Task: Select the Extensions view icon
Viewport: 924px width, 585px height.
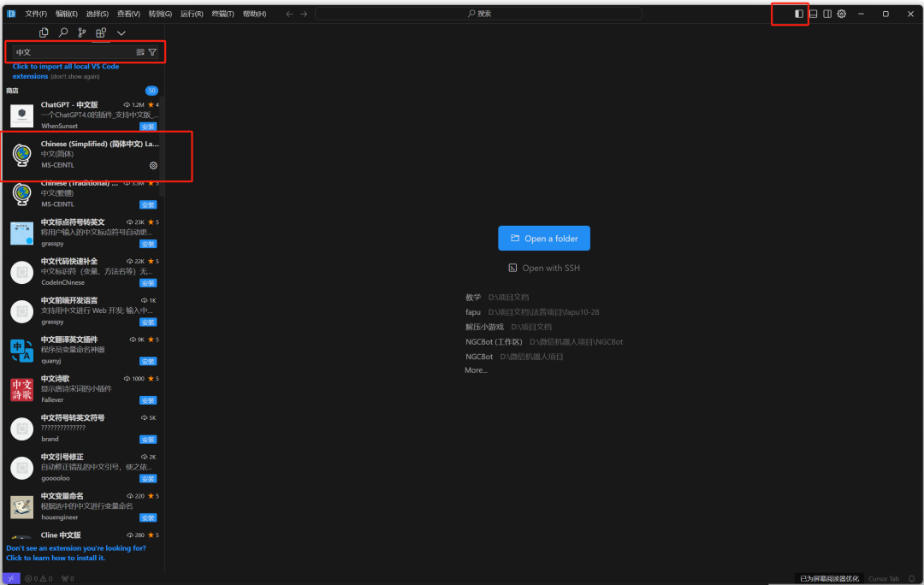Action: [101, 33]
